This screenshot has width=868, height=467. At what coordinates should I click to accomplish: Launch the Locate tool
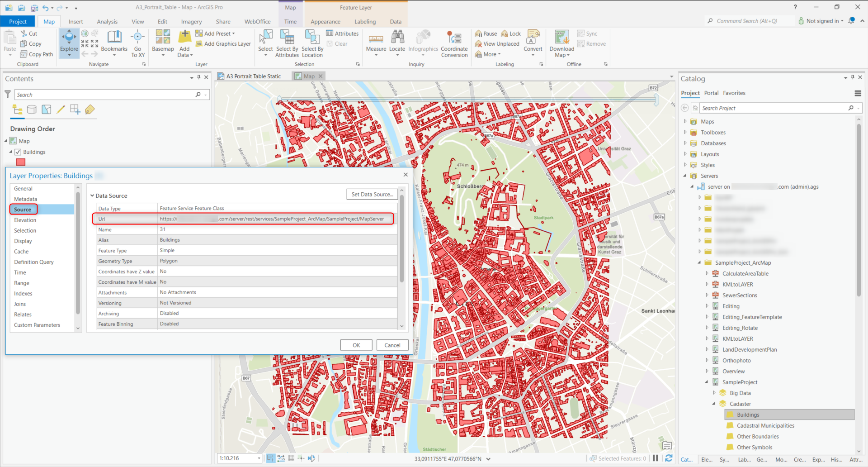pos(397,41)
